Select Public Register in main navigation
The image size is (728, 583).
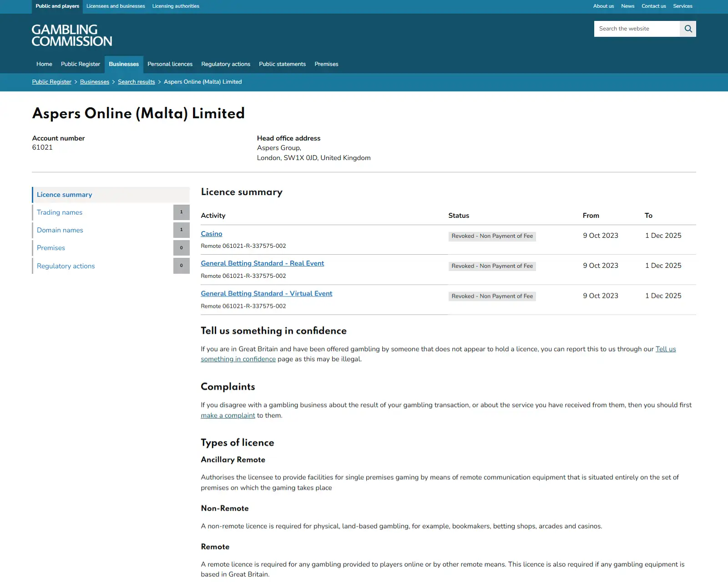point(81,64)
